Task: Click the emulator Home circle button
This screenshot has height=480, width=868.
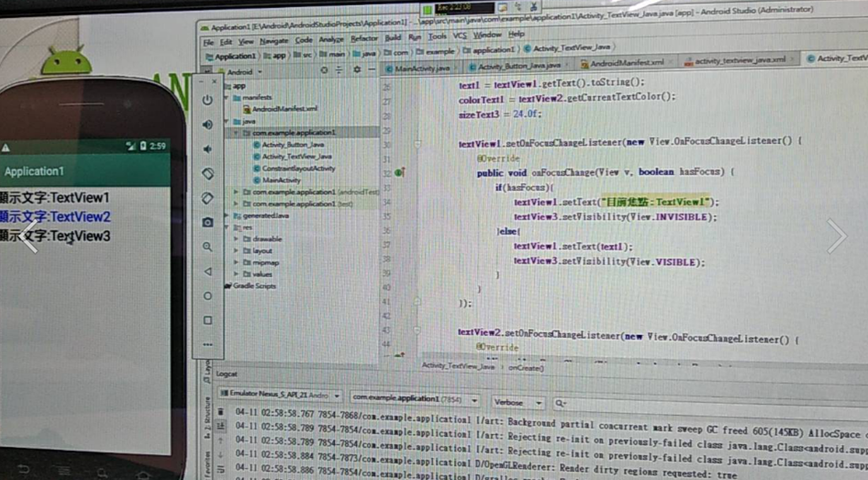Action: pyautogui.click(x=208, y=296)
